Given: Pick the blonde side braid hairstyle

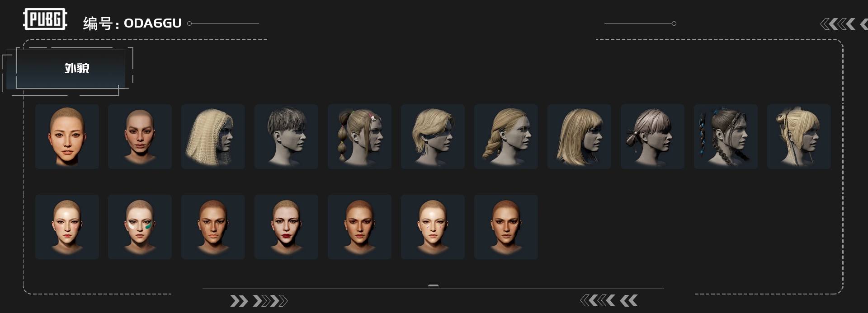Looking at the screenshot, I should pos(506,136).
